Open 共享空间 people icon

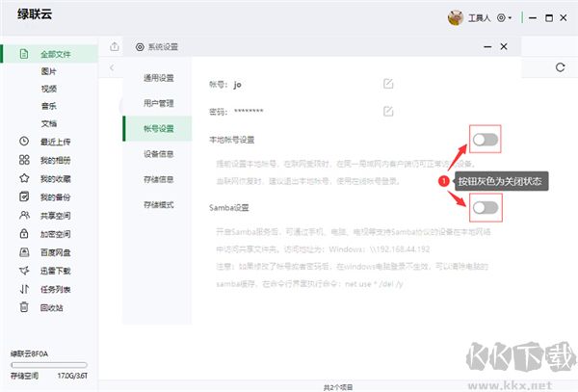click(x=24, y=215)
